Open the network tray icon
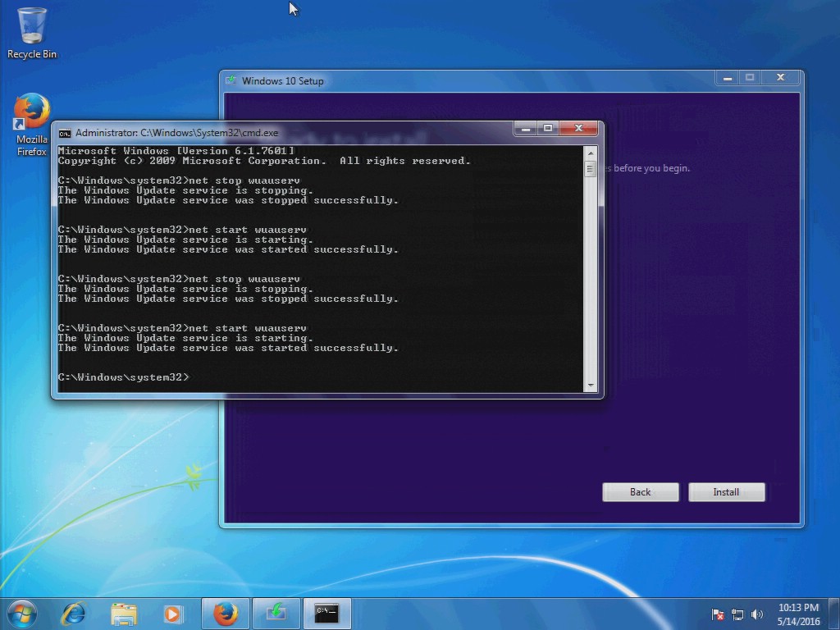This screenshot has width=840, height=630. pyautogui.click(x=737, y=614)
